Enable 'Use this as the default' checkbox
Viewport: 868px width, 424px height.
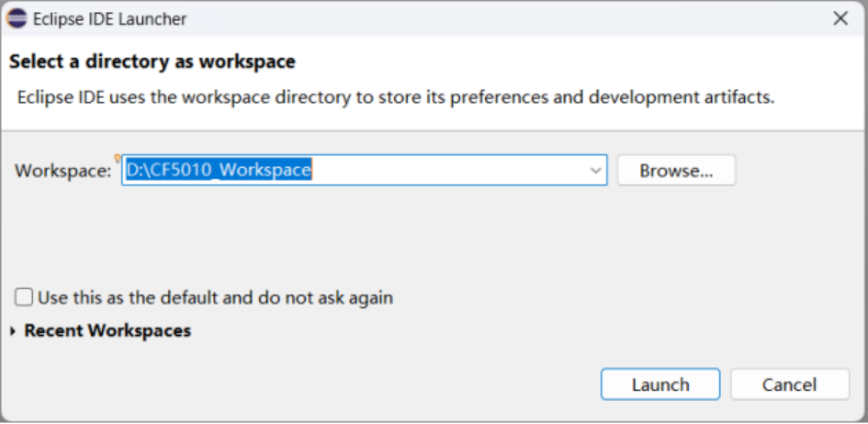(24, 297)
